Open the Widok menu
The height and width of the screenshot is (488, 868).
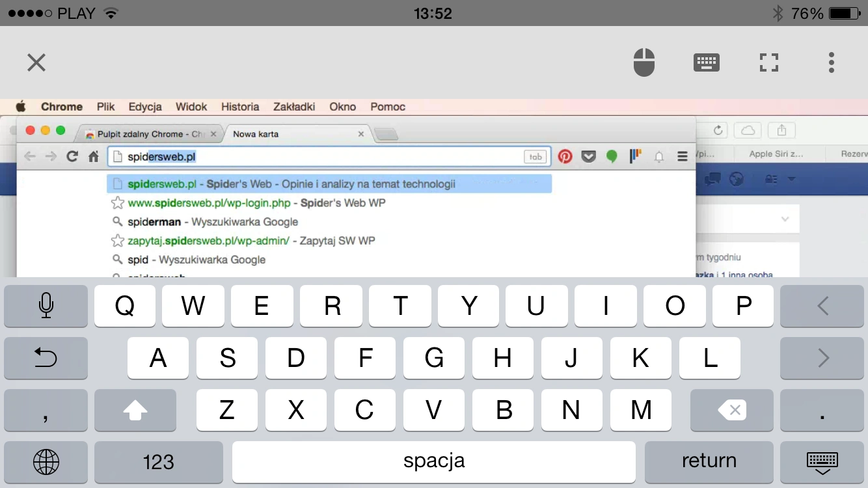191,107
